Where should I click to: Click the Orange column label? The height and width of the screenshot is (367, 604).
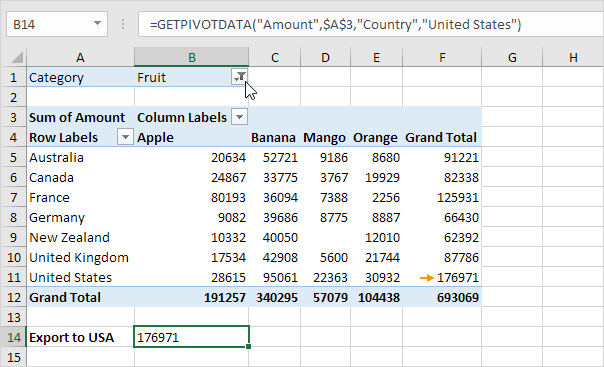coord(376,137)
